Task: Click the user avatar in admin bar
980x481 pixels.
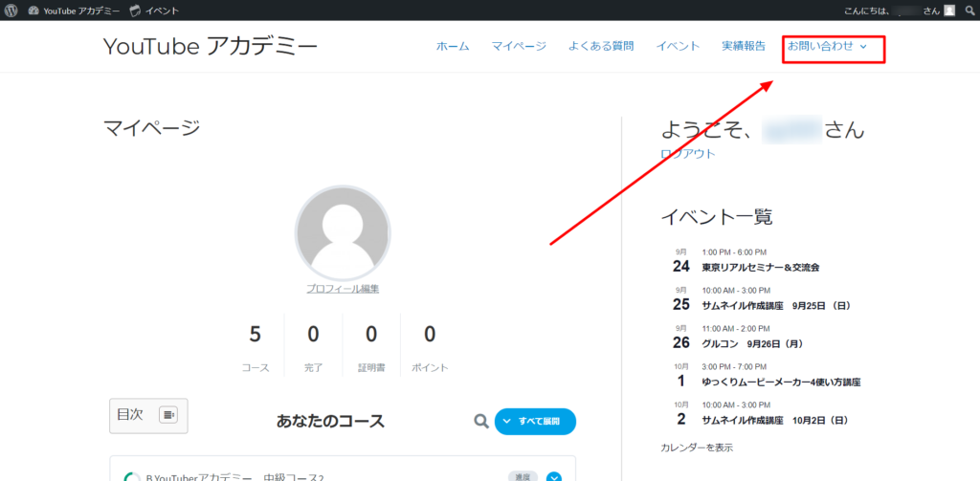Action: (x=949, y=10)
